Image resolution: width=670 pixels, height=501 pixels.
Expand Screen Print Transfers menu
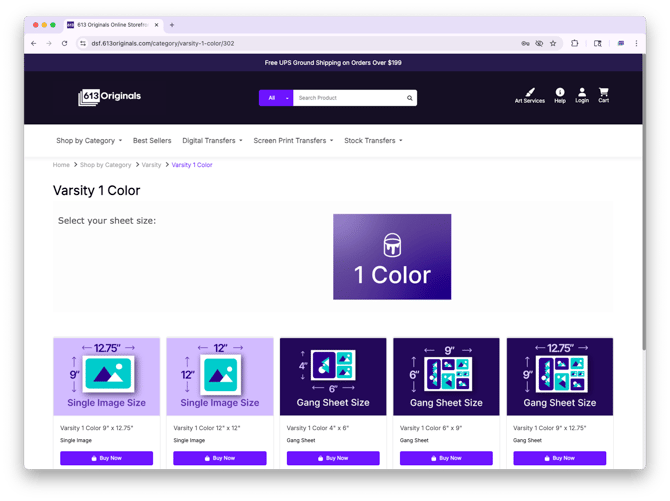tap(293, 141)
